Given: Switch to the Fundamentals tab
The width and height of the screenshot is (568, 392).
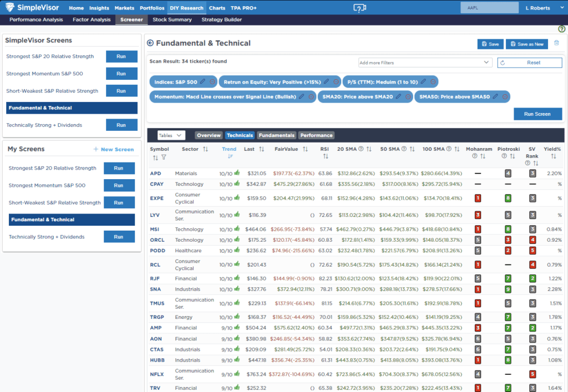Looking at the screenshot, I should (277, 135).
